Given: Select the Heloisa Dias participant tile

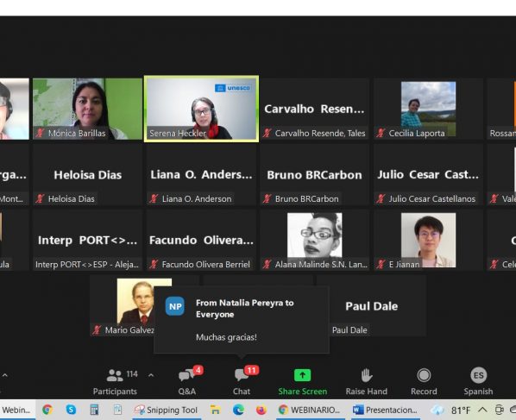Looking at the screenshot, I should [x=87, y=175].
